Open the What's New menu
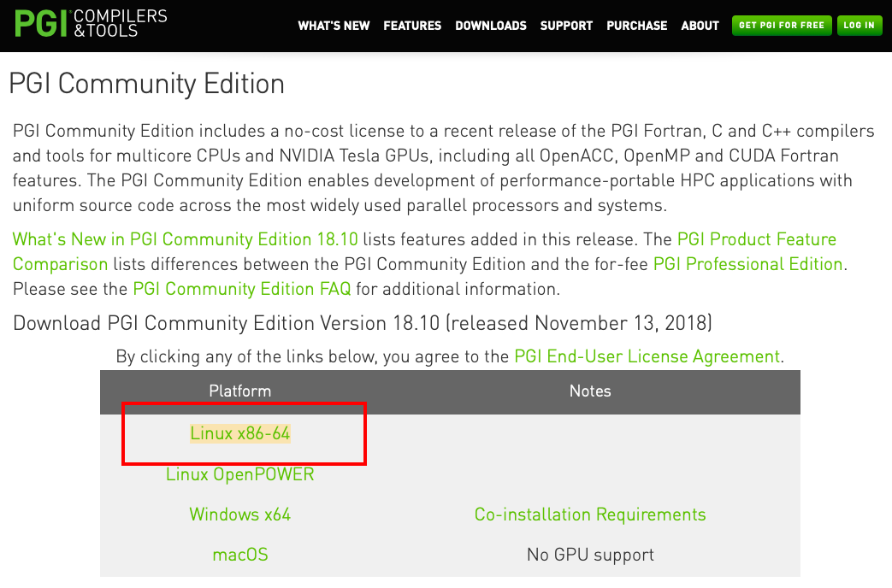 [334, 26]
